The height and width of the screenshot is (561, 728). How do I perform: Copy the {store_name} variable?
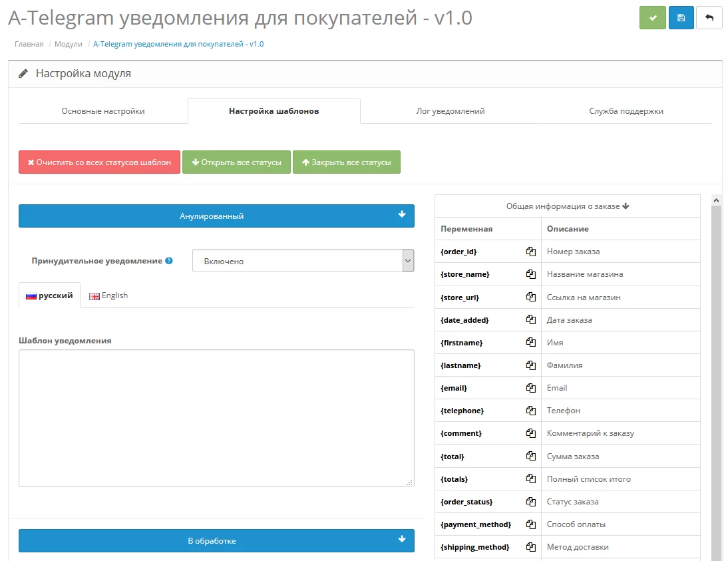coord(530,274)
